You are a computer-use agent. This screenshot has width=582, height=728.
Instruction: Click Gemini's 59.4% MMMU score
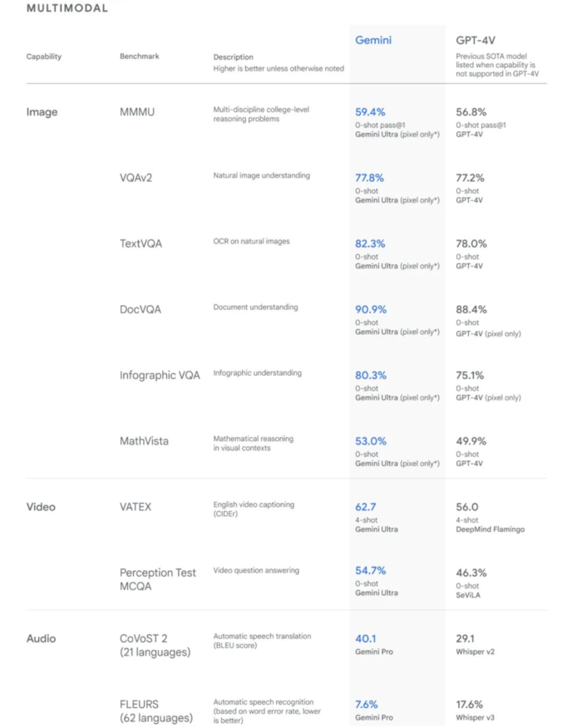[x=371, y=111]
